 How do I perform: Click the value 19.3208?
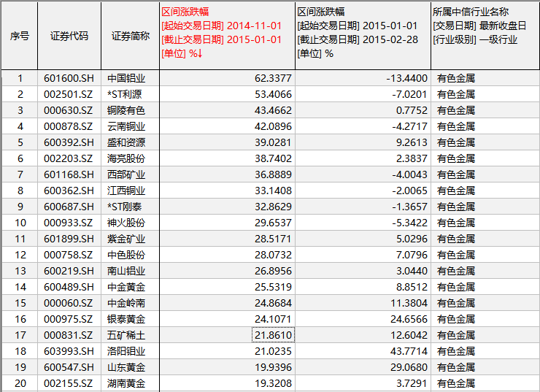pos(273,383)
